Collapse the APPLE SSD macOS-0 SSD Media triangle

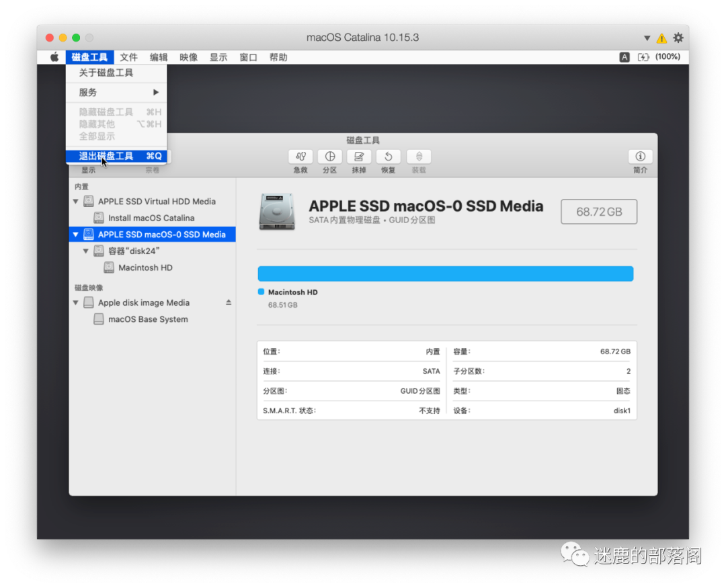75,235
